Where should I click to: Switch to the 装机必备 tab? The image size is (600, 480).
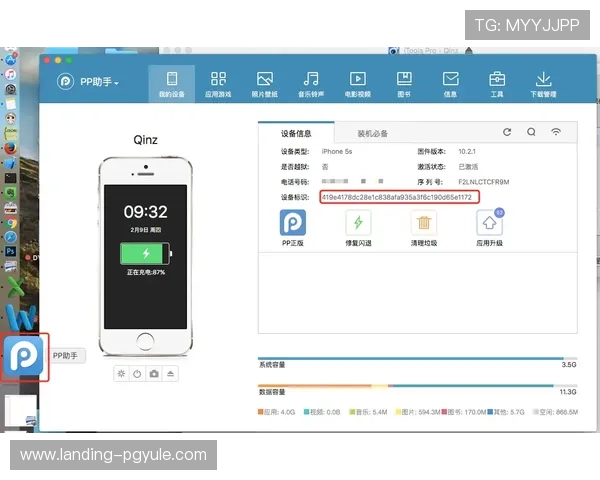pos(372,134)
